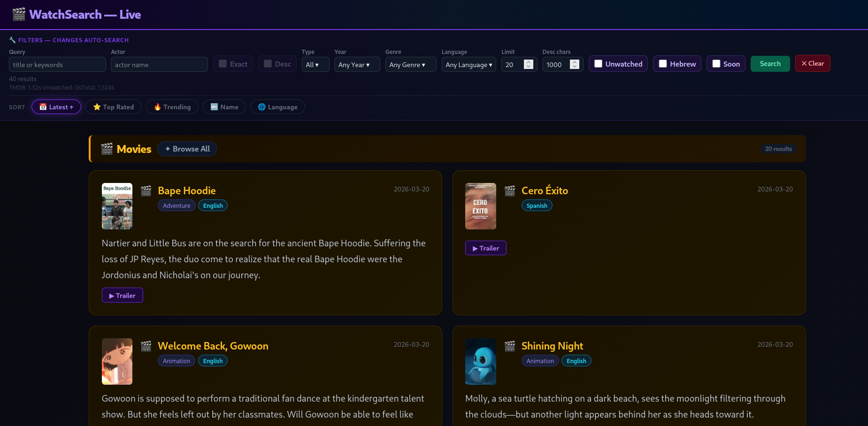Open the Any Year dropdown
Viewport: 868px width, 426px height.
click(357, 65)
